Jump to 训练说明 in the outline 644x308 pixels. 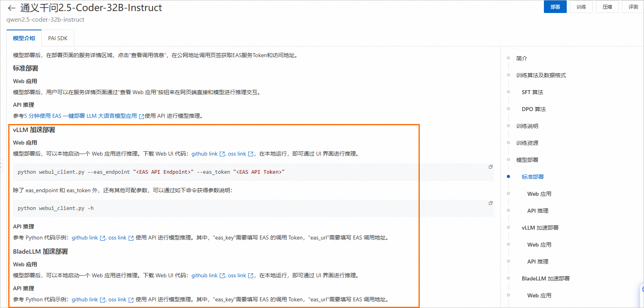click(527, 126)
